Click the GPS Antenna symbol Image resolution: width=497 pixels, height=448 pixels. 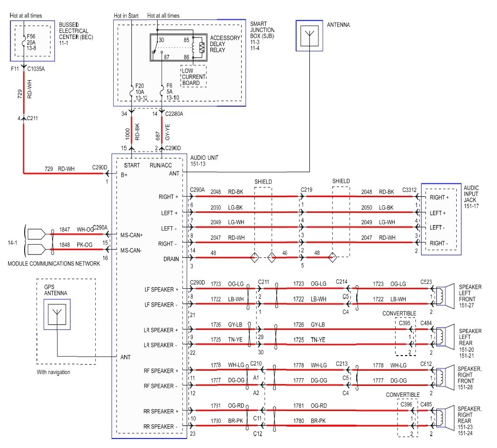[x=57, y=314]
